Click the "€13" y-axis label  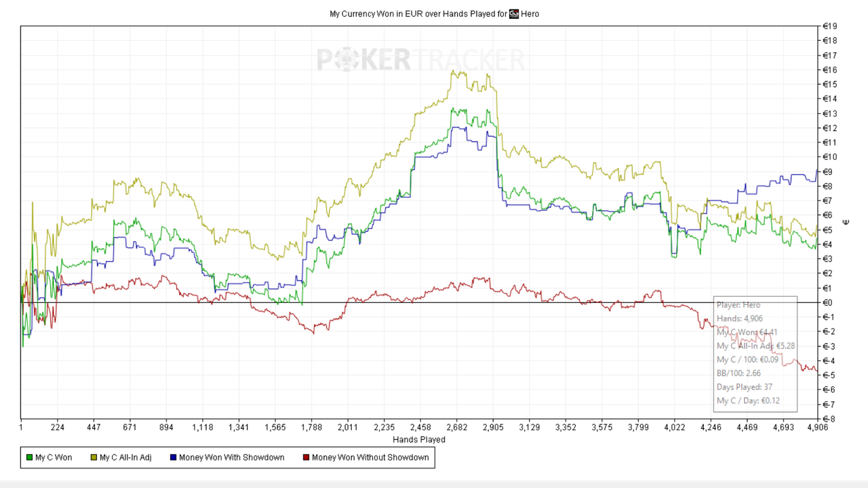point(829,113)
